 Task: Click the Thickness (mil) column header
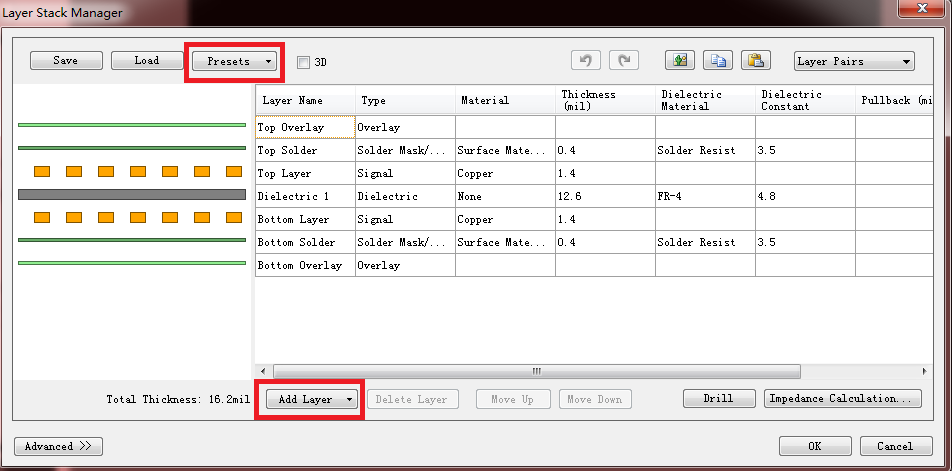(x=605, y=100)
